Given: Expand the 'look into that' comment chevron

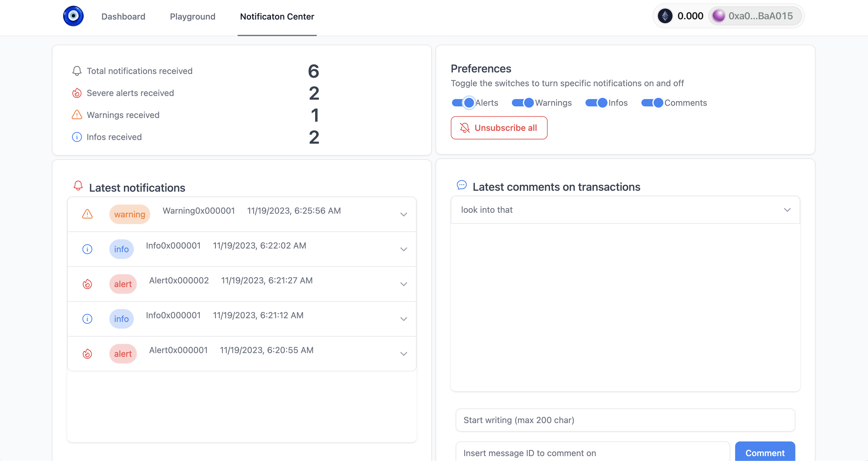Looking at the screenshot, I should click(x=787, y=210).
